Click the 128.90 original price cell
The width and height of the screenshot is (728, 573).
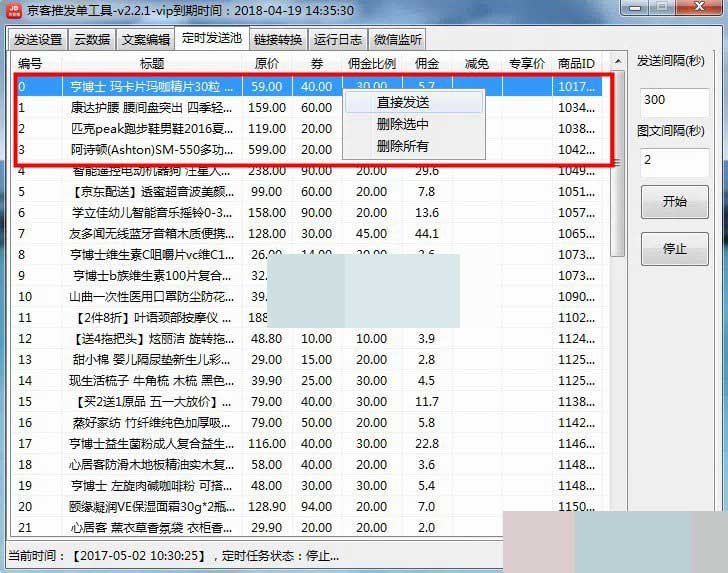267,507
